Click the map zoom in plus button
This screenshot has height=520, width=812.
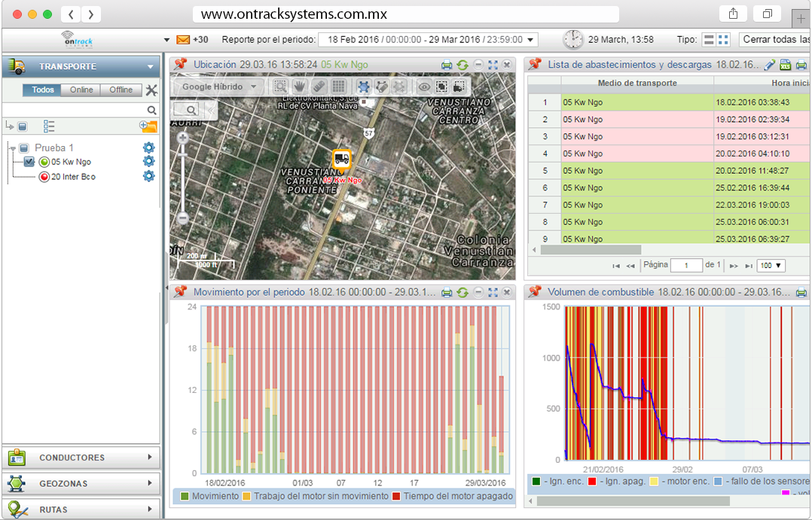point(182,138)
